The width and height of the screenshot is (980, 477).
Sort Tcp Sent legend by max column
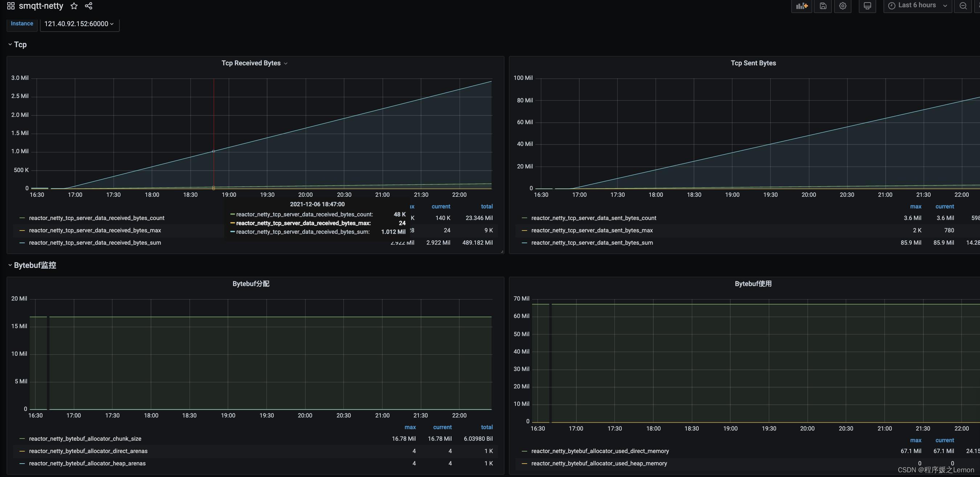916,207
